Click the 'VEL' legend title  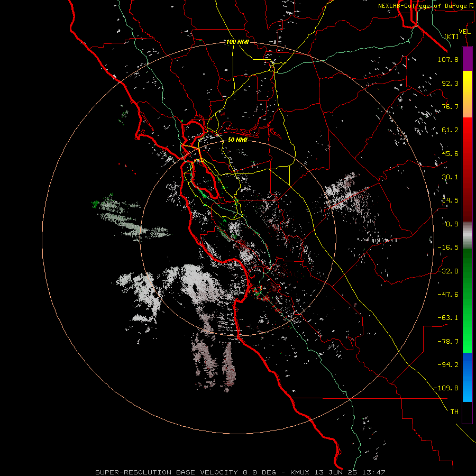coord(464,32)
